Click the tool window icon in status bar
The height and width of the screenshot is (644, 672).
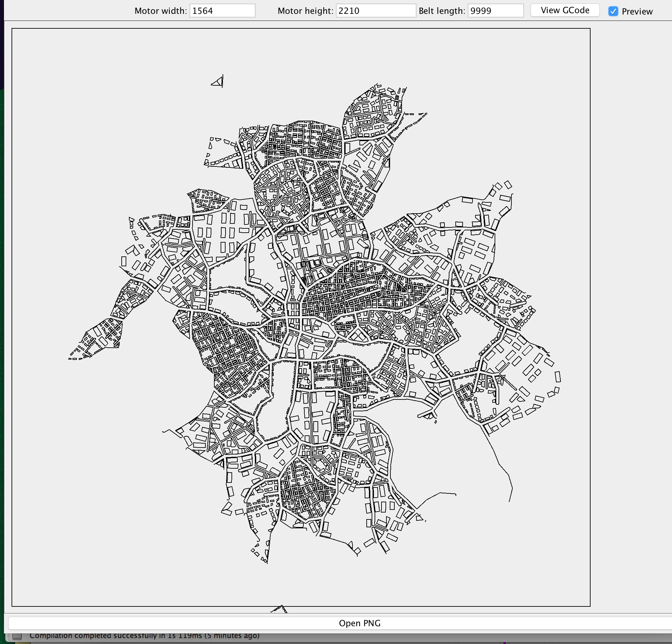(17, 636)
